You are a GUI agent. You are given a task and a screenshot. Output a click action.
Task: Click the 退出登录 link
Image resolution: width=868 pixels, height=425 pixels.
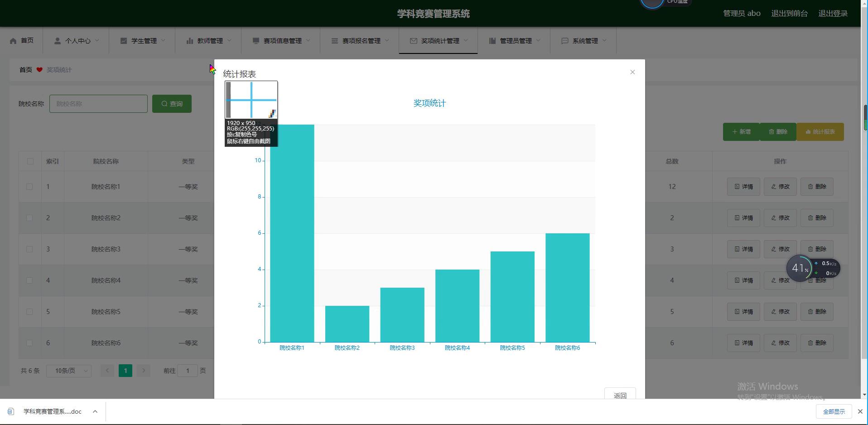click(x=833, y=14)
